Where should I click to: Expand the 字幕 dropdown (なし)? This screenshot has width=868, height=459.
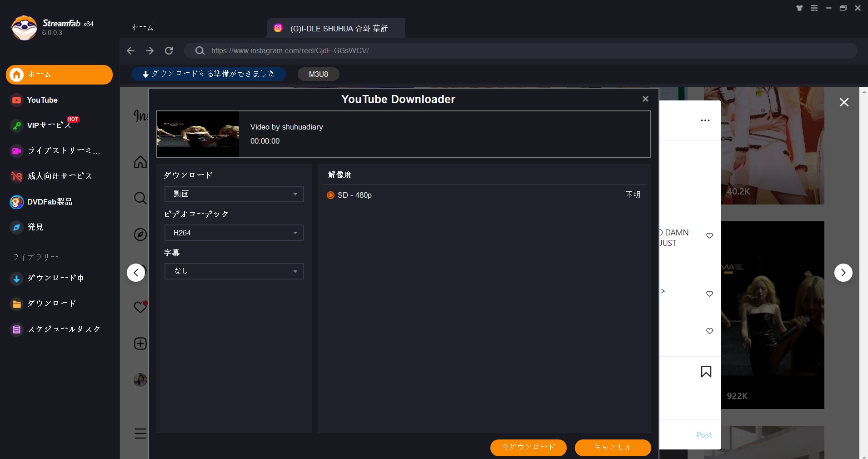(x=234, y=271)
